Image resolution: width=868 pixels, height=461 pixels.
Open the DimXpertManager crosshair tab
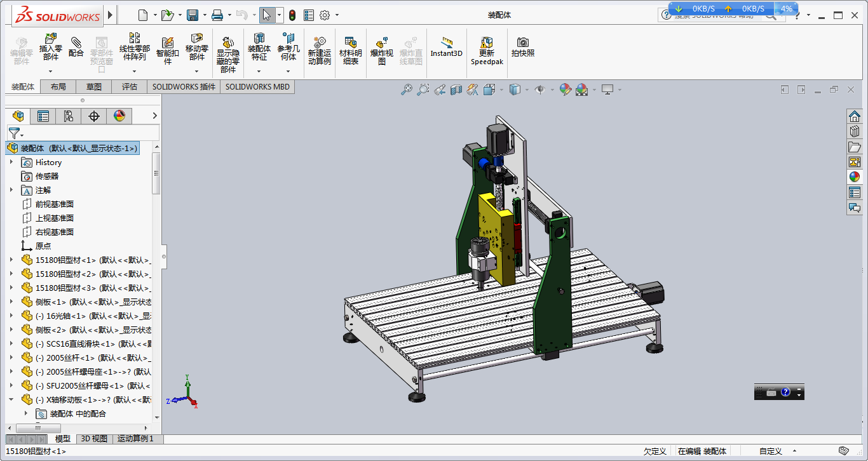[94, 116]
